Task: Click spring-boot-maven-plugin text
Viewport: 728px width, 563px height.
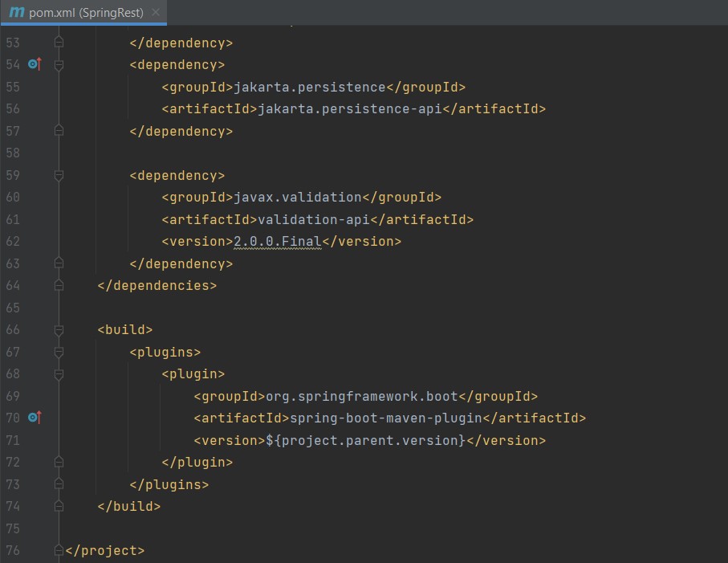Action: coord(386,418)
